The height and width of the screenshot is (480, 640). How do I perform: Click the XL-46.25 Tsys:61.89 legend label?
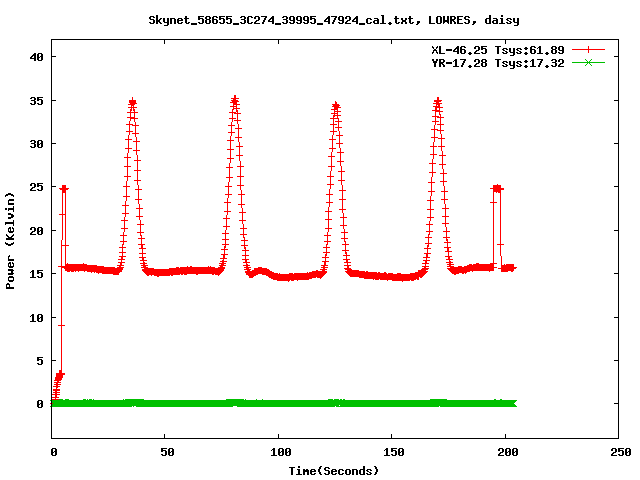click(x=498, y=50)
